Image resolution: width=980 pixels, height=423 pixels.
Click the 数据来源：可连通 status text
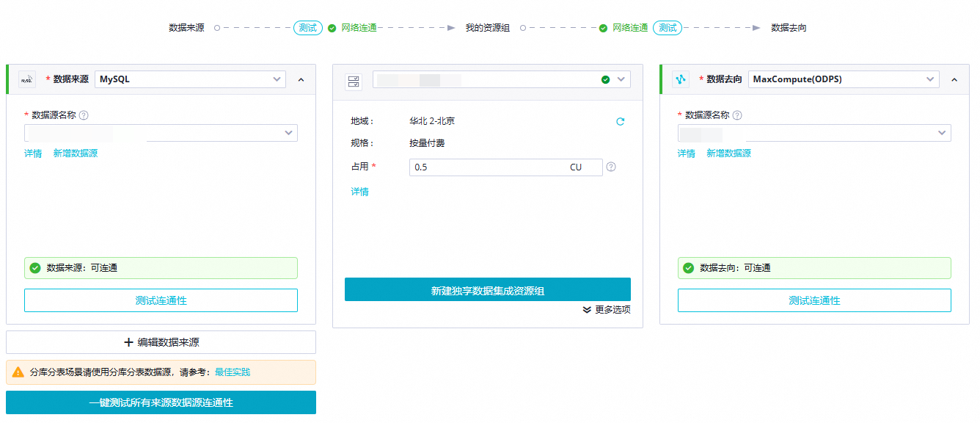82,268
